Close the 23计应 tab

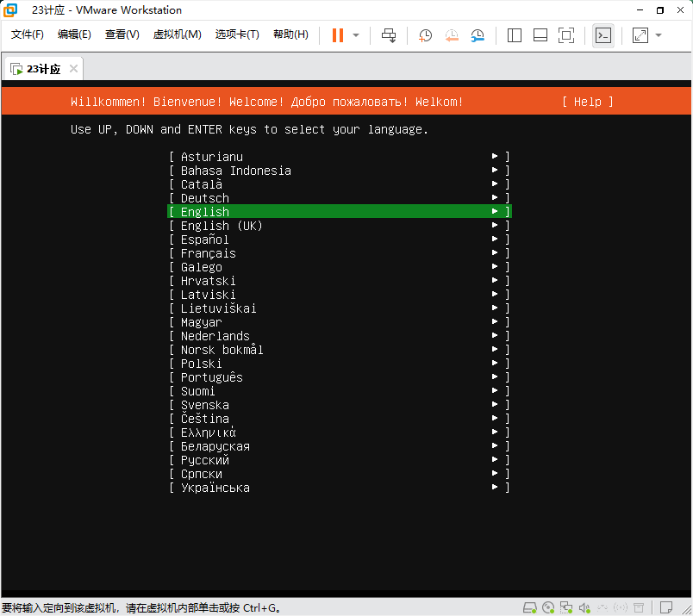74,69
